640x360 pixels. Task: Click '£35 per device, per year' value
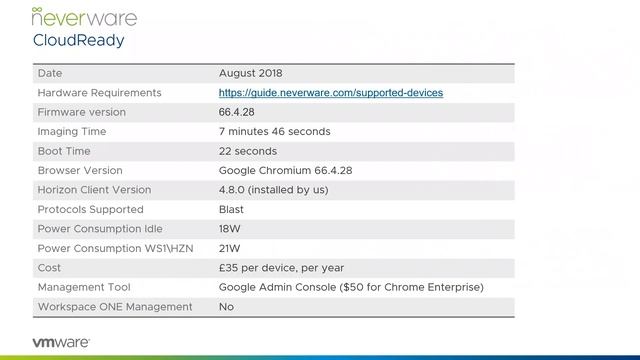[x=281, y=268]
